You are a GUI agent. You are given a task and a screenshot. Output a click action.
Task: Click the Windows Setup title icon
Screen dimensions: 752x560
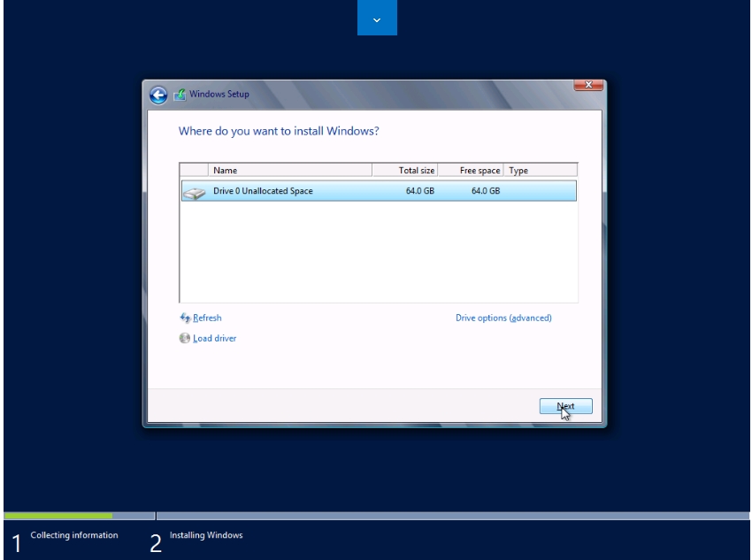point(180,95)
